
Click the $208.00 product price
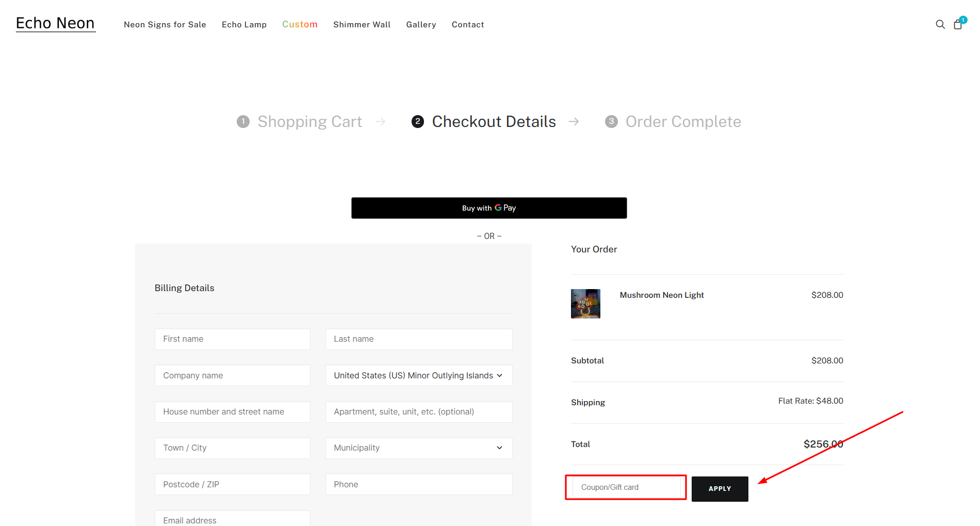coord(827,295)
